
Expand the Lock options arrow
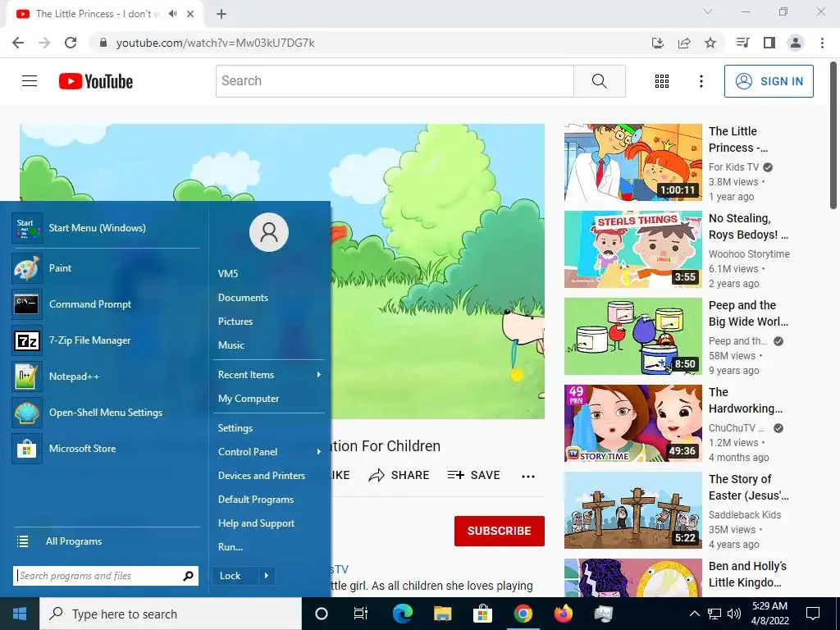(x=267, y=576)
